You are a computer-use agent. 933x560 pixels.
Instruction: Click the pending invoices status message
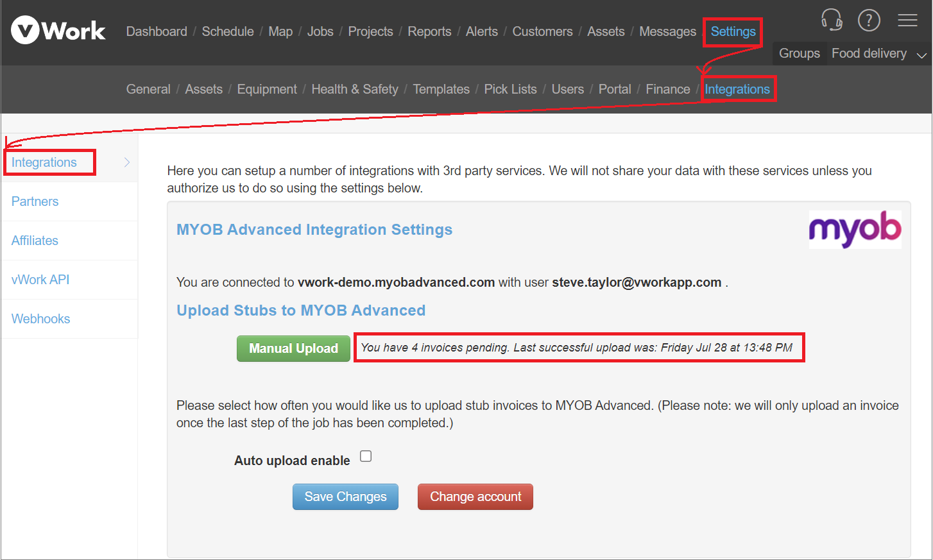pyautogui.click(x=576, y=348)
